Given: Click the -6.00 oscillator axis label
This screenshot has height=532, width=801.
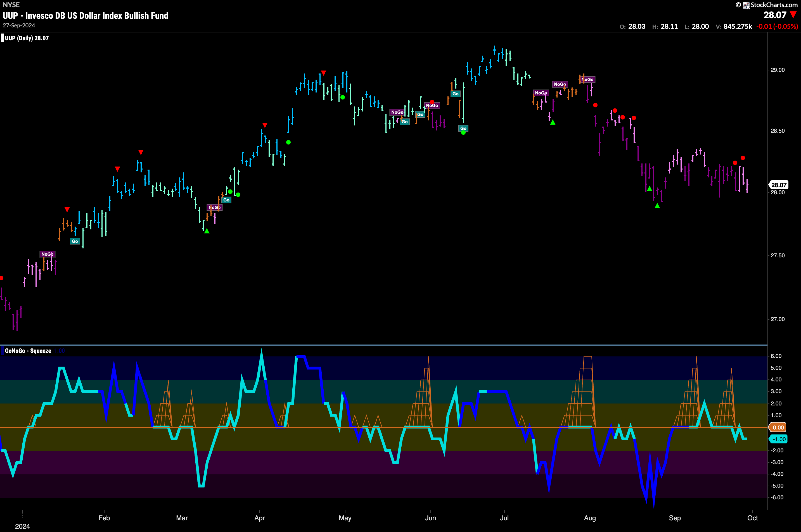Looking at the screenshot, I should [777, 497].
